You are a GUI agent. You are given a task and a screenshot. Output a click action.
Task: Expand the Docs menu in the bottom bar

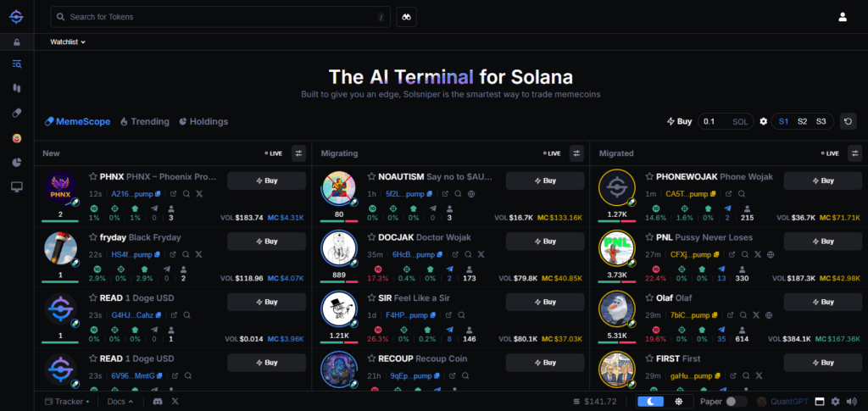[120, 401]
